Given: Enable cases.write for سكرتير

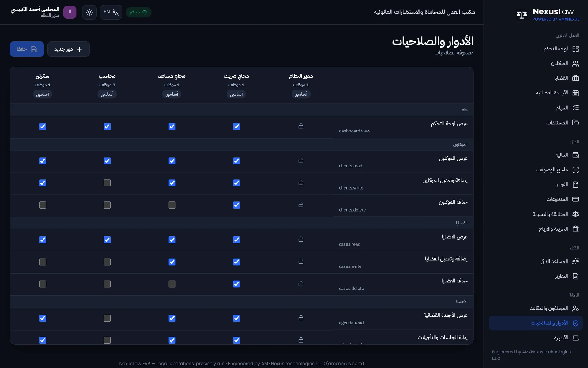Looking at the screenshot, I should click(x=43, y=262).
